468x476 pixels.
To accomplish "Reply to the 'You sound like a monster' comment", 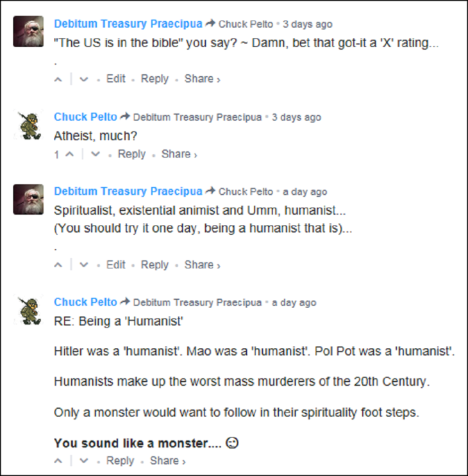I will coord(120,461).
